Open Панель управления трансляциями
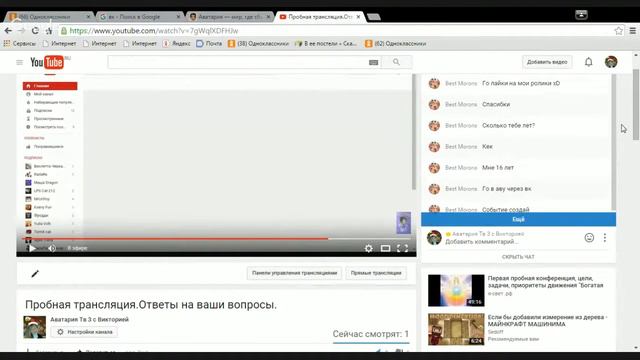This screenshot has width=640, height=360. tap(294, 273)
